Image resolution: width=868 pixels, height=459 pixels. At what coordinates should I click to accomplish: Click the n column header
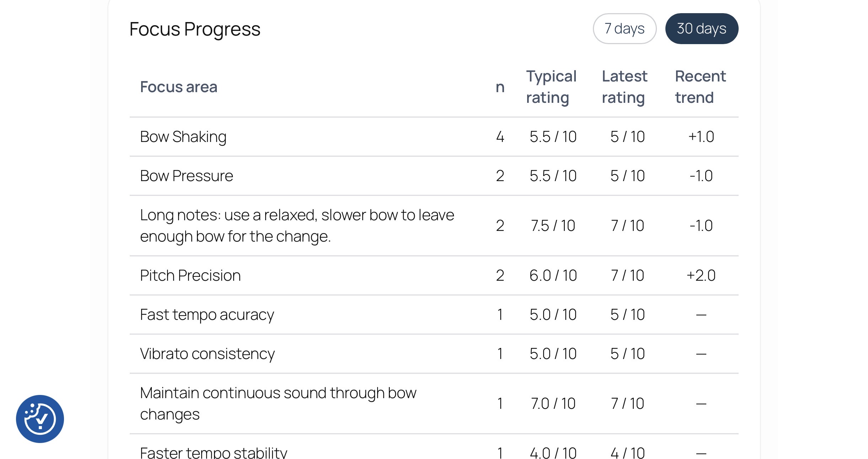[500, 86]
